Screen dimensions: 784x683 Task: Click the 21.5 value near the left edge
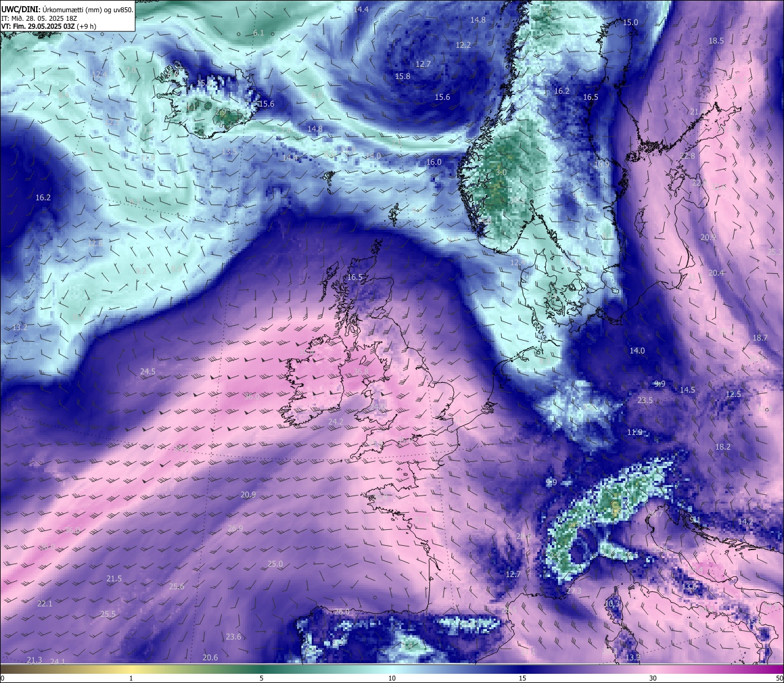[114, 578]
